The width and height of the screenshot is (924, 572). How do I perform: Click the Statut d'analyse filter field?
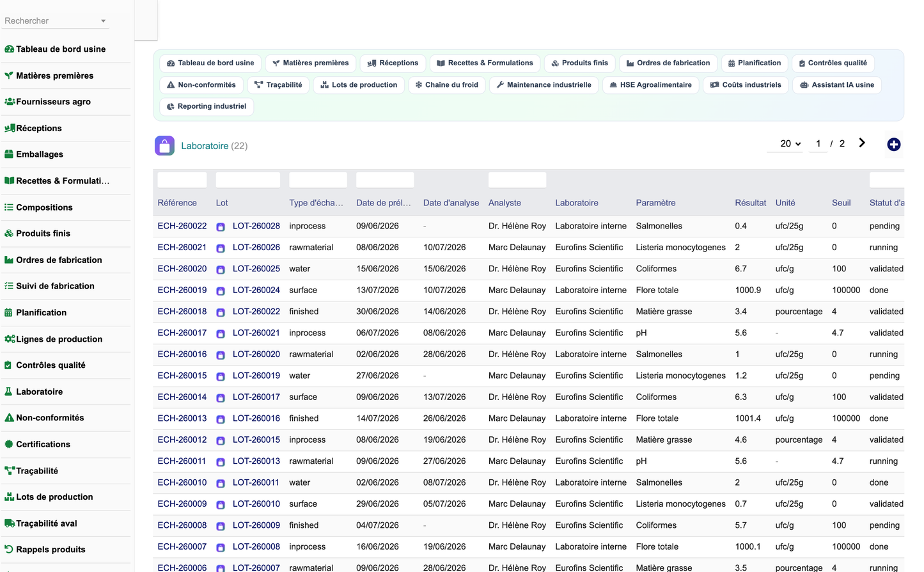[x=887, y=180]
